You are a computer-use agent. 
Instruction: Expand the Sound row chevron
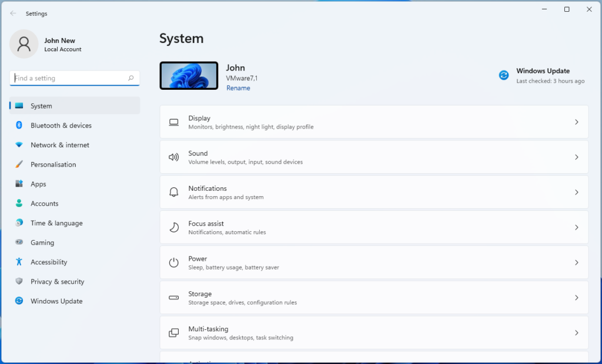click(x=577, y=157)
